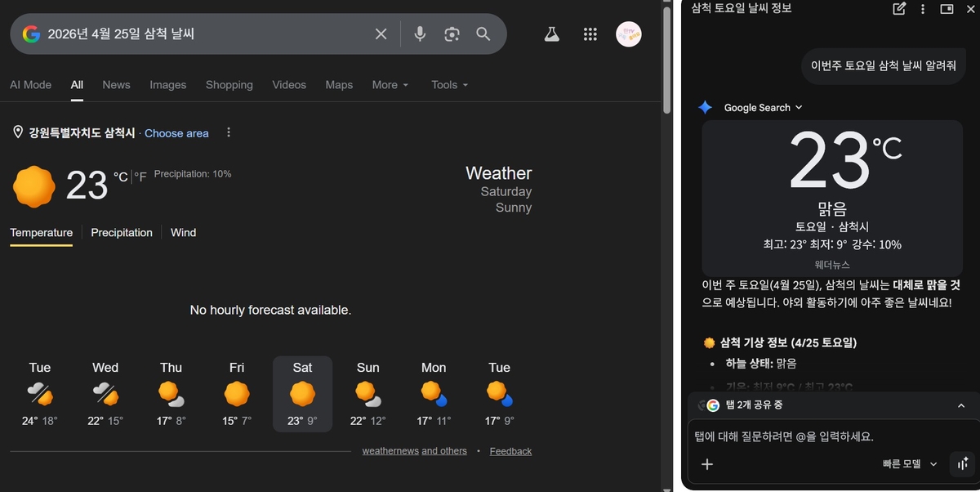
Task: Click the magnifying glass search icon
Action: tap(483, 34)
